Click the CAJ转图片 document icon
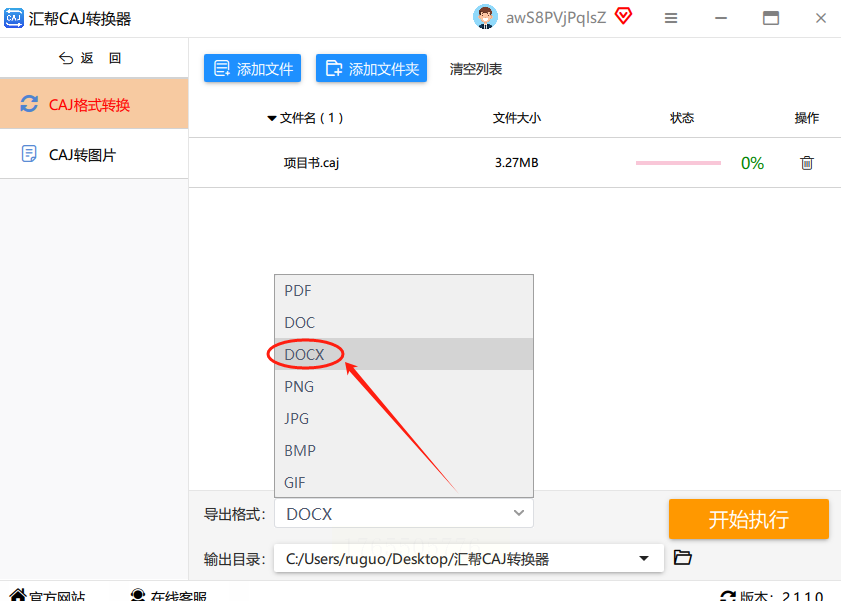Screen dimensions: 841x601 tap(29, 154)
